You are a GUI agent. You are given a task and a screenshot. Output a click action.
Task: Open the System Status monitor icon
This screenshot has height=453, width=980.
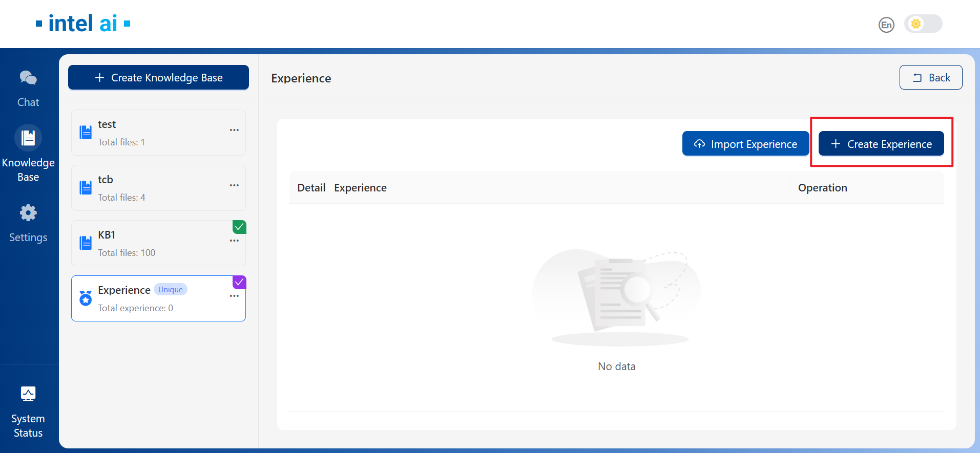click(28, 394)
